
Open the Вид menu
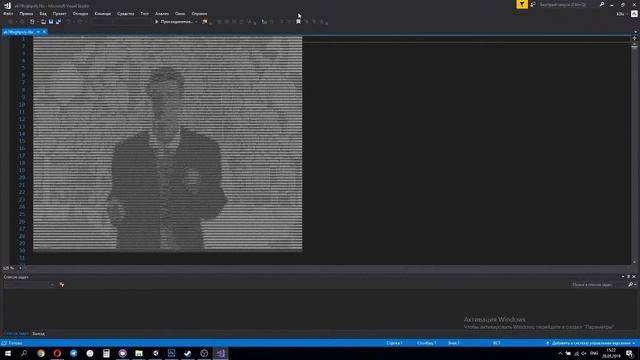[x=43, y=13]
